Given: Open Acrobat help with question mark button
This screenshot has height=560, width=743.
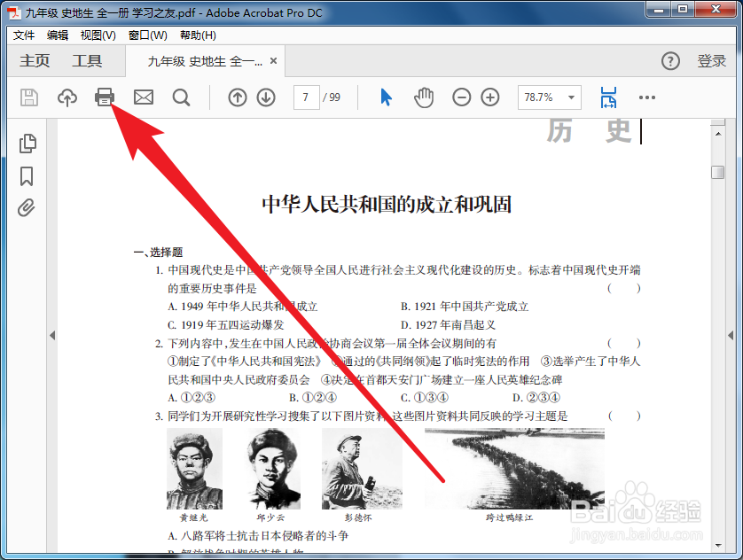Looking at the screenshot, I should pyautogui.click(x=670, y=61).
